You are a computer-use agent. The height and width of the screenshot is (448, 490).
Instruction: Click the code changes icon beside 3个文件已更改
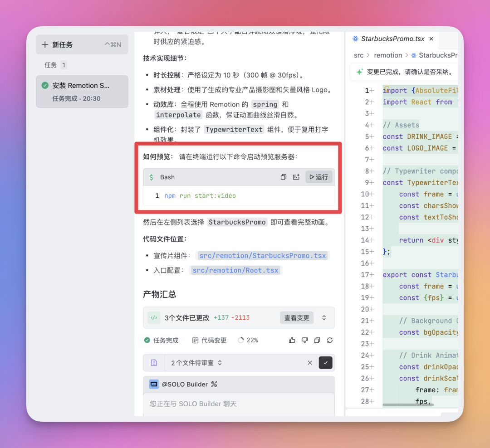(x=154, y=318)
